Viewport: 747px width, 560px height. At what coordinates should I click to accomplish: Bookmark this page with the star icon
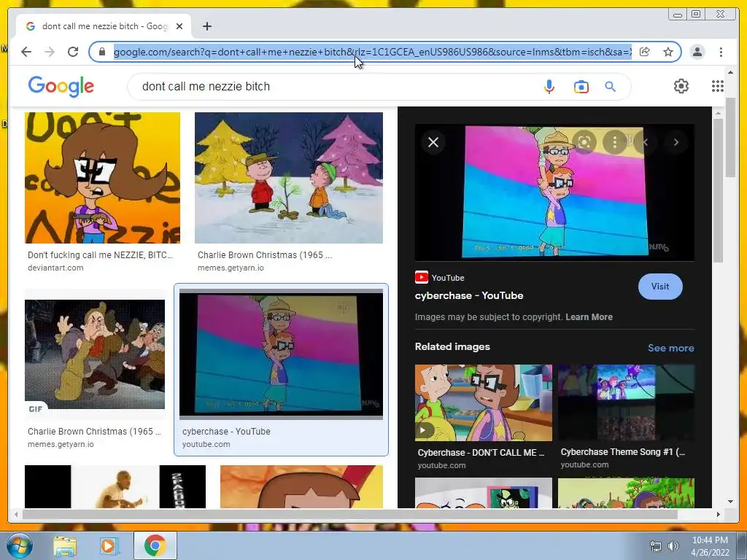pos(668,52)
